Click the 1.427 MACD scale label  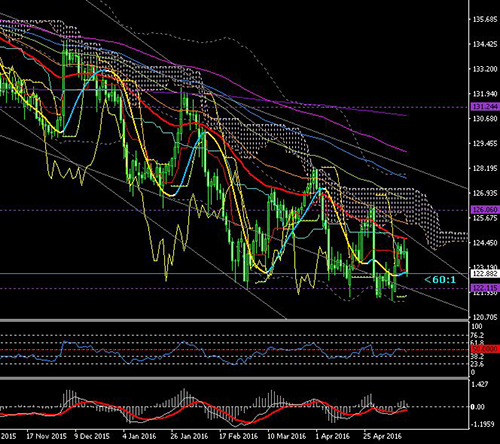pyautogui.click(x=480, y=384)
